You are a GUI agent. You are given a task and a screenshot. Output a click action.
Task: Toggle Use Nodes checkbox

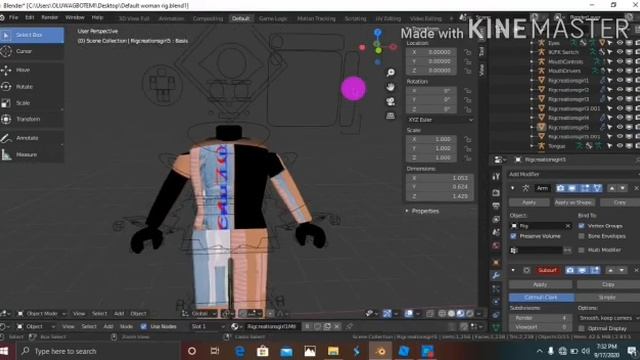143,326
